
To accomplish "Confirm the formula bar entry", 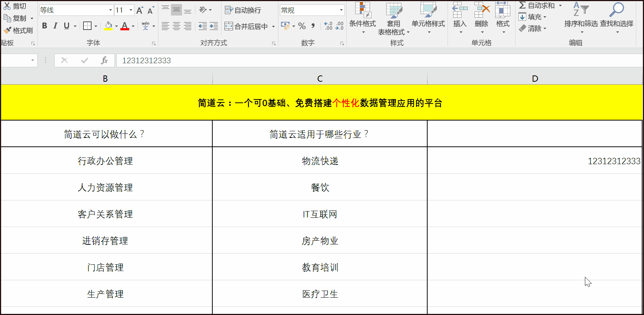I will pos(85,60).
